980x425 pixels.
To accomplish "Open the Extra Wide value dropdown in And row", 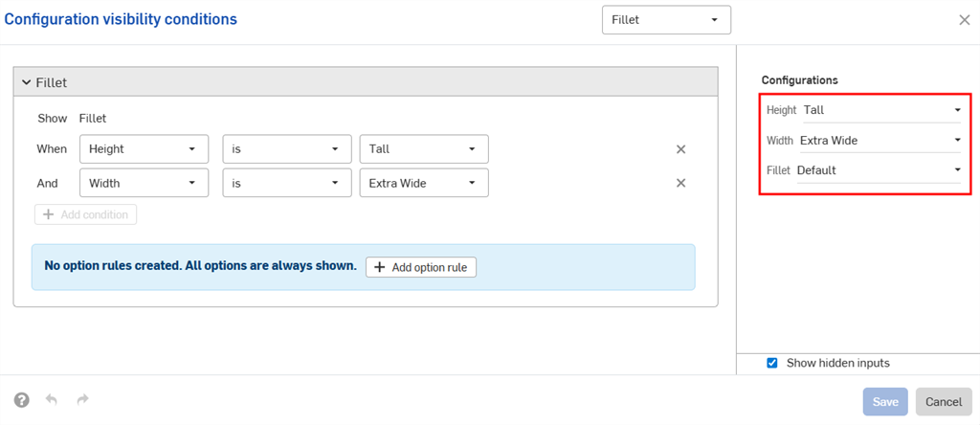I will pyautogui.click(x=424, y=183).
